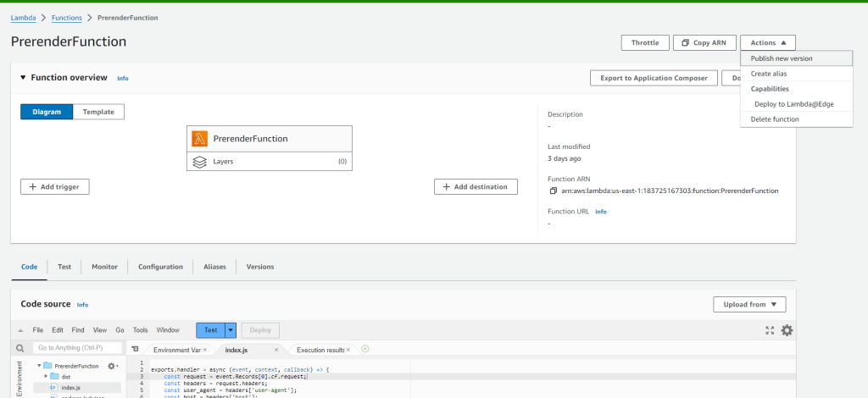Click the copy icon beside Function ARN
This screenshot has width=868, height=398.
554,191
